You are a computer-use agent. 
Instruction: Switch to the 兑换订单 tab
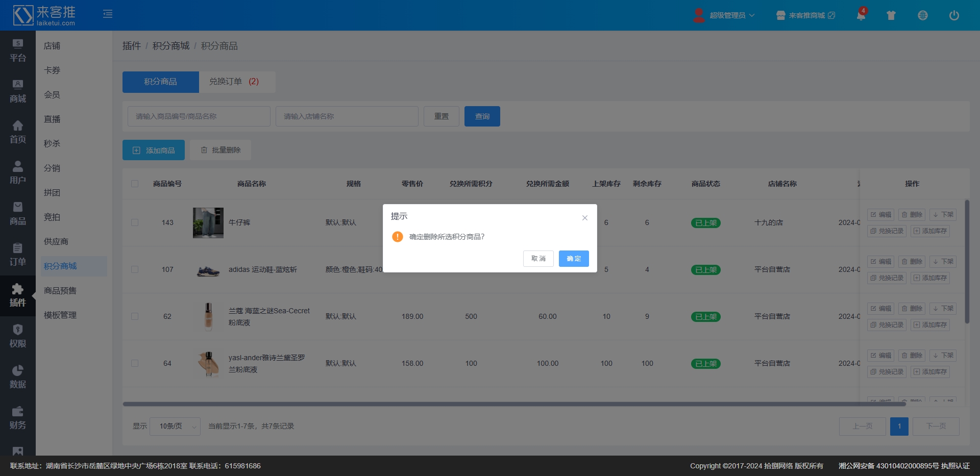coord(234,82)
